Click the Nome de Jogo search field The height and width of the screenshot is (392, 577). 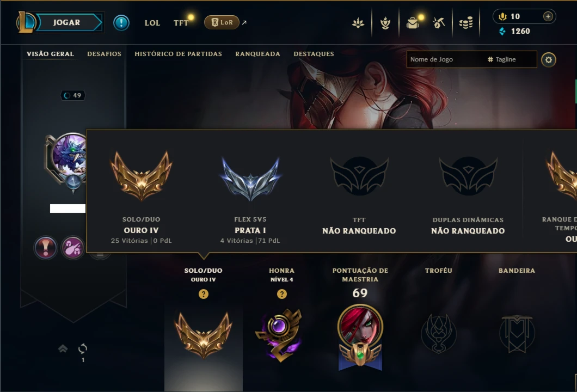[x=471, y=59]
